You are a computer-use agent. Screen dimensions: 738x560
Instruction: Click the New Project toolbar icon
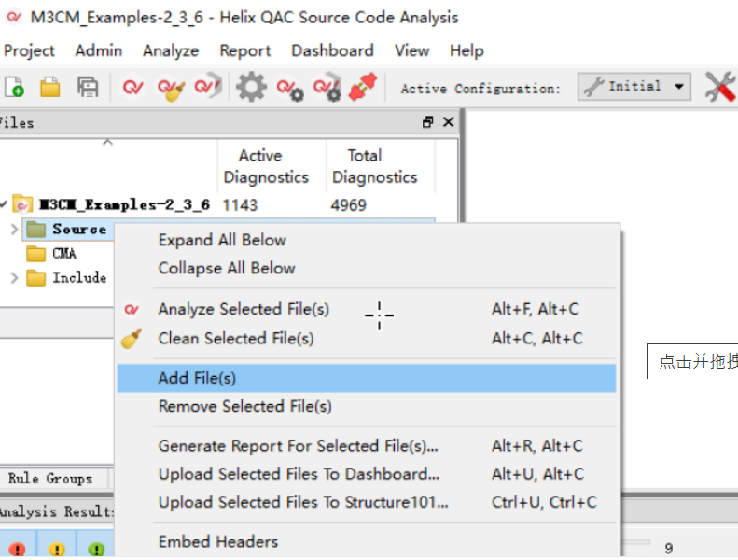click(x=14, y=87)
